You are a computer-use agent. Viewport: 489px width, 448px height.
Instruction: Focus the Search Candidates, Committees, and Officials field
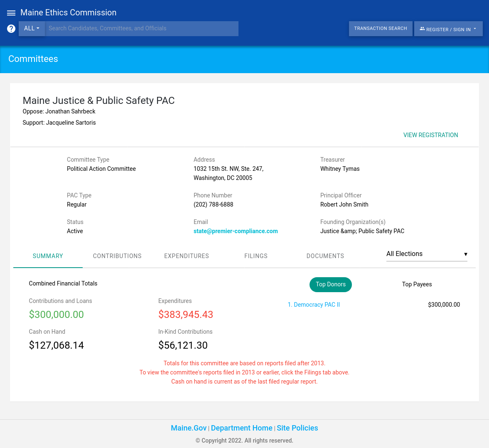(142, 28)
